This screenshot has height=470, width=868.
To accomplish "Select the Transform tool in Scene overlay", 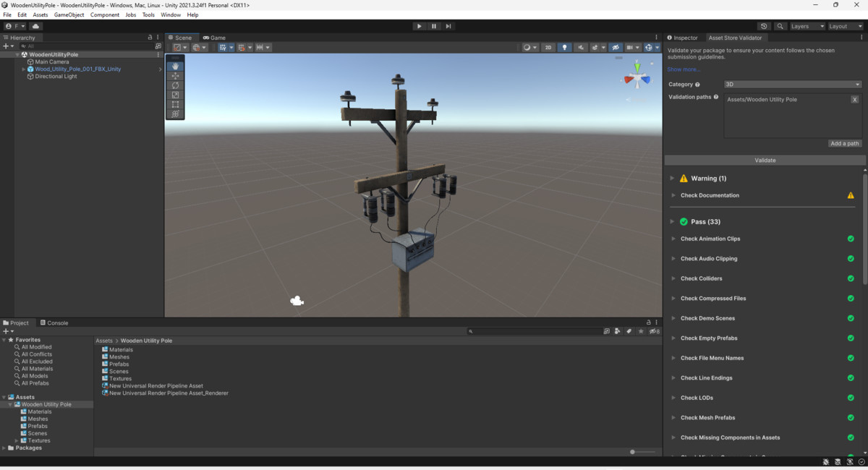I will pos(175,114).
